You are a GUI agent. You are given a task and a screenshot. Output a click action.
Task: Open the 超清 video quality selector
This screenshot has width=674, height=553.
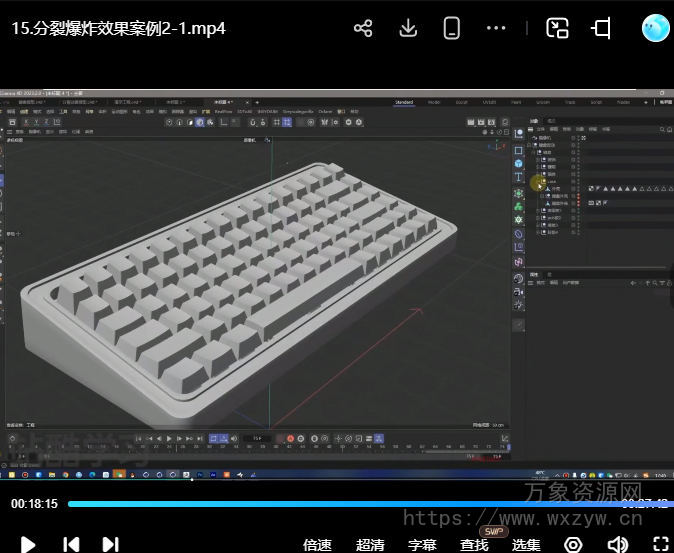370,544
